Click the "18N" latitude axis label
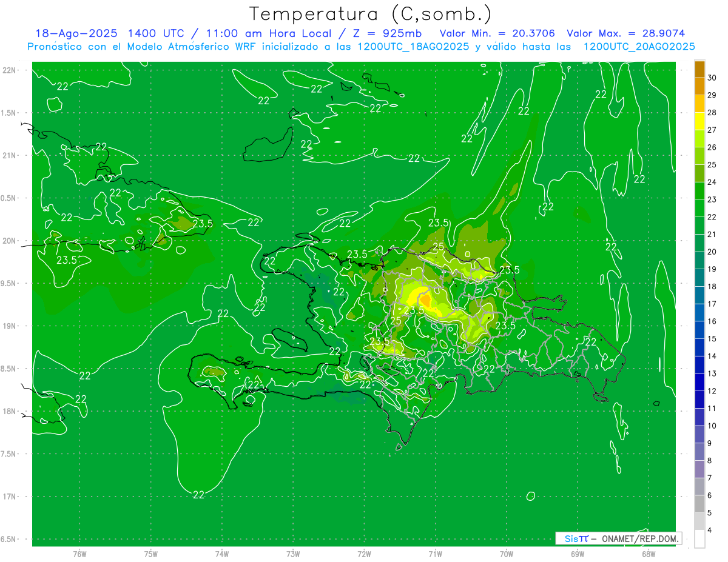Viewport: 728px width, 562px height. click(x=10, y=411)
